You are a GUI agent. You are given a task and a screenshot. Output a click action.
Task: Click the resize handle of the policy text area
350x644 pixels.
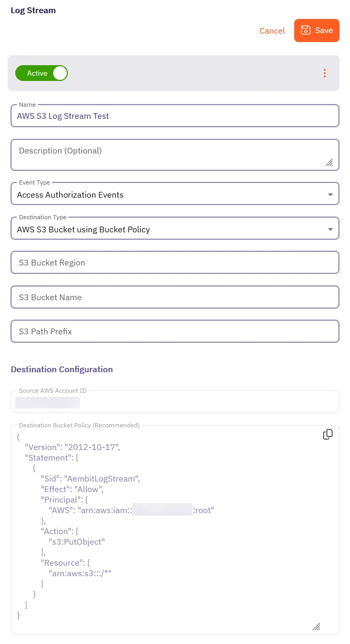point(316,627)
